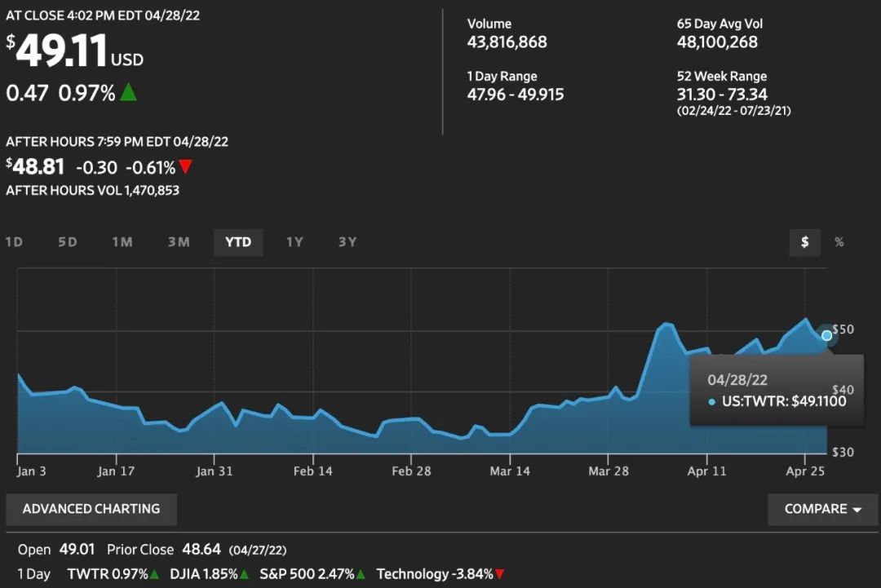881x588 pixels.
Task: Click the TWTR tooltip series dot
Action: [x=712, y=401]
